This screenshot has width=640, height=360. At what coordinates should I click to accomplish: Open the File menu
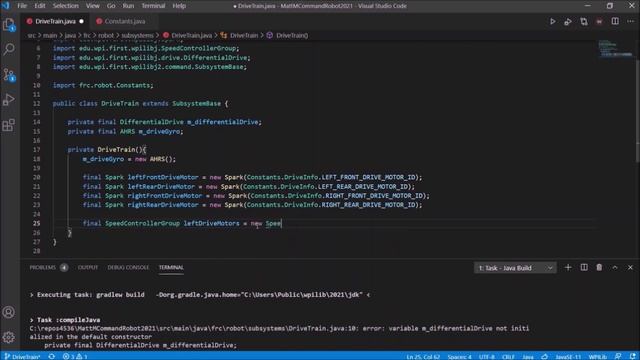[22, 6]
